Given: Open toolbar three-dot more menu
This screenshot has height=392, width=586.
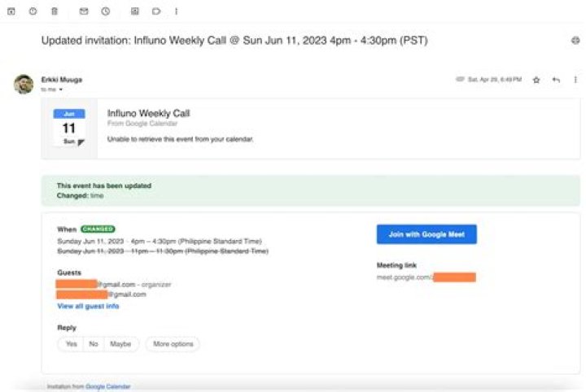Looking at the screenshot, I should [x=176, y=11].
